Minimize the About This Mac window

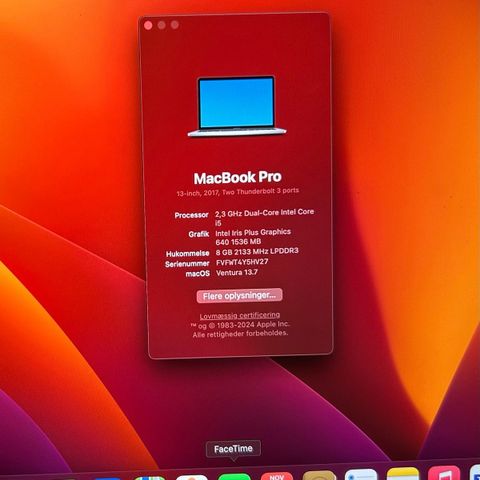tap(162, 25)
